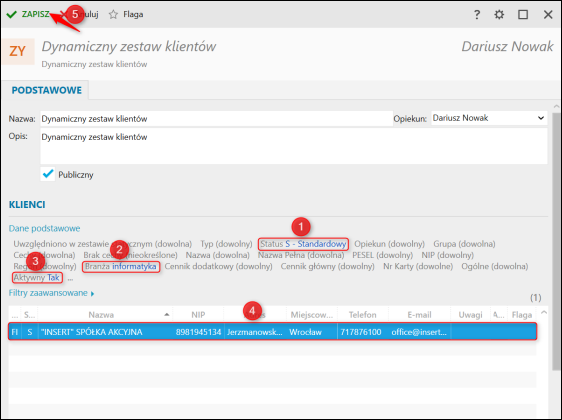Image resolution: width=562 pixels, height=420 pixels.
Task: Click the vertical scrollbar on the right
Action: point(556,241)
